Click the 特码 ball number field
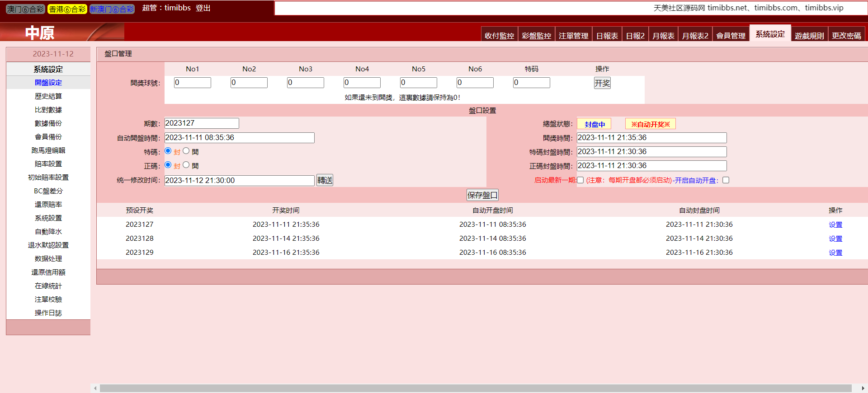 click(532, 83)
